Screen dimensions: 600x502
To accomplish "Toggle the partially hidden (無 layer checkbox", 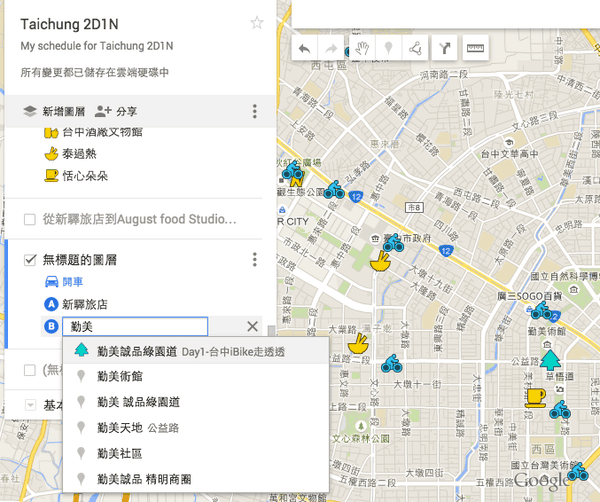I will (30, 371).
